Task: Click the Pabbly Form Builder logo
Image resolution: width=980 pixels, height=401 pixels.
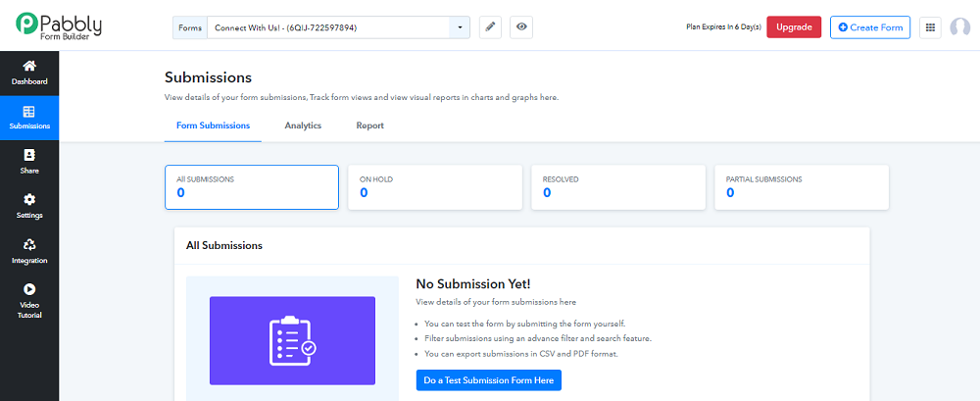Action: coord(59,25)
